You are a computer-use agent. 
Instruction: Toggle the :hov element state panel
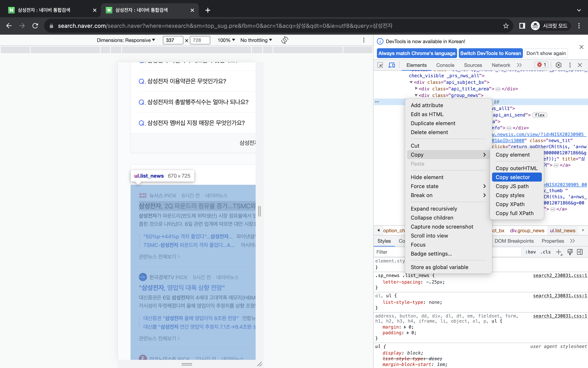(x=531, y=252)
